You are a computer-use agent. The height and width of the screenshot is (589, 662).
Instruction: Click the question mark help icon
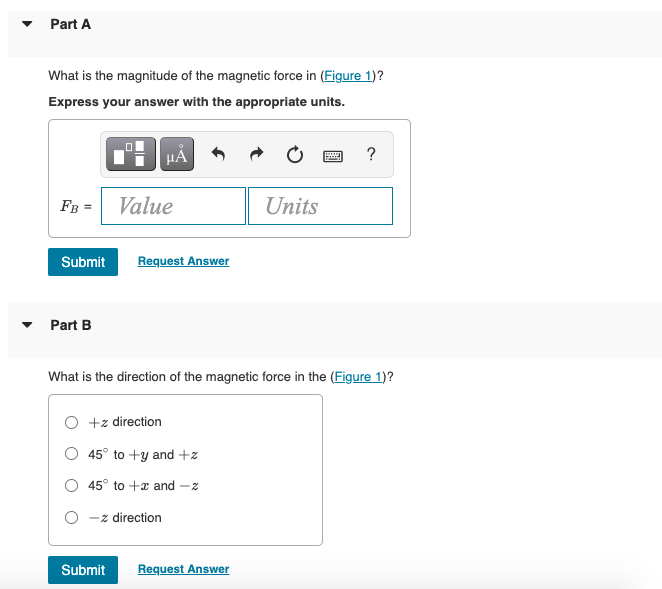[x=371, y=154]
